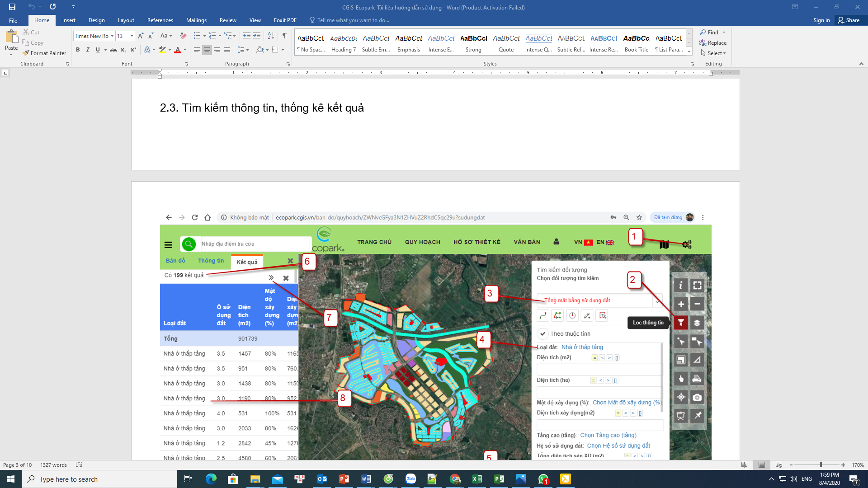Image resolution: width=868 pixels, height=488 pixels.
Task: Expand the font size dropdown
Action: point(132,36)
